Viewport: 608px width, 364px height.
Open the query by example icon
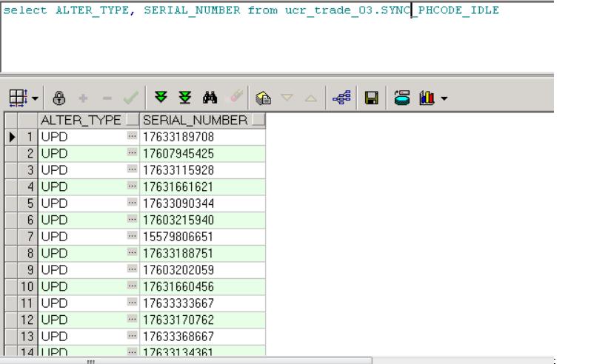click(264, 98)
